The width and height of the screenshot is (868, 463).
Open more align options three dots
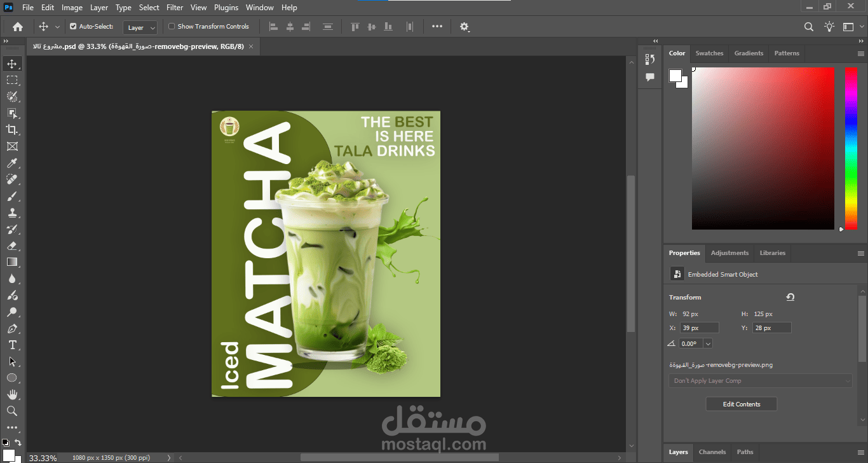click(x=437, y=27)
